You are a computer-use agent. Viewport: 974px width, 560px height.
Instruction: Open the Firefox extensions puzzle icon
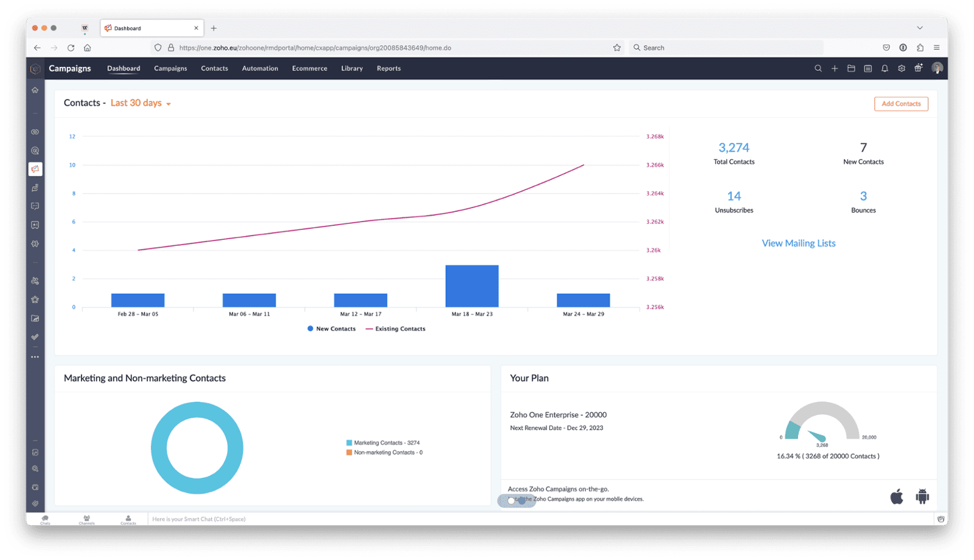click(x=920, y=47)
